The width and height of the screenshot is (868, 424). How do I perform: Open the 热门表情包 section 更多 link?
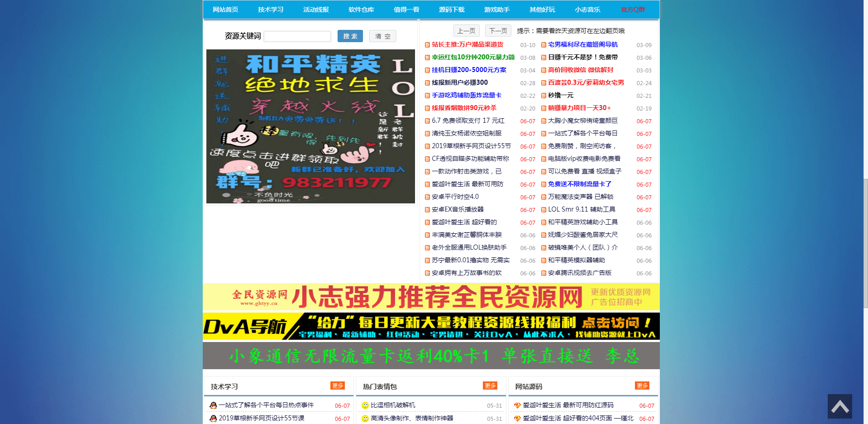(489, 386)
